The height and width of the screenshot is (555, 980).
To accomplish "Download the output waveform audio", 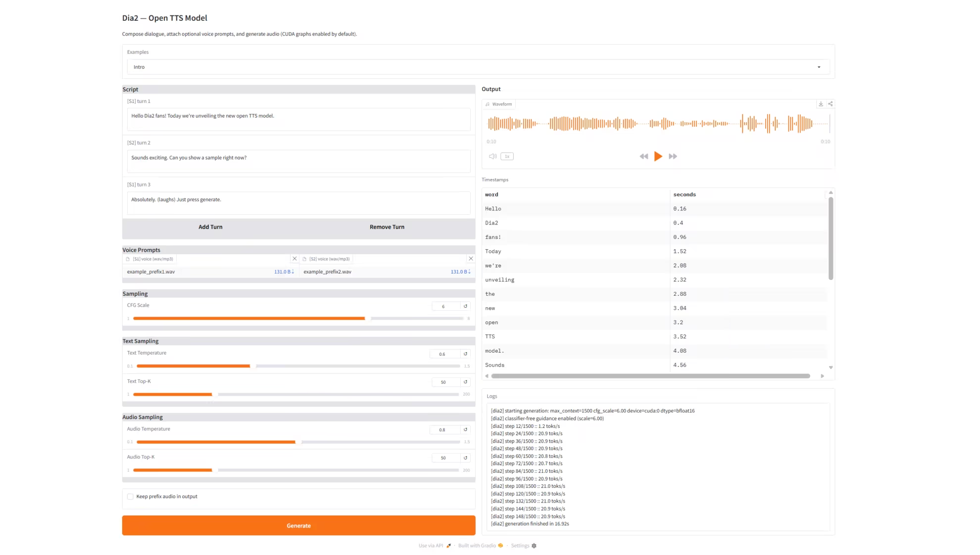I will tap(821, 104).
